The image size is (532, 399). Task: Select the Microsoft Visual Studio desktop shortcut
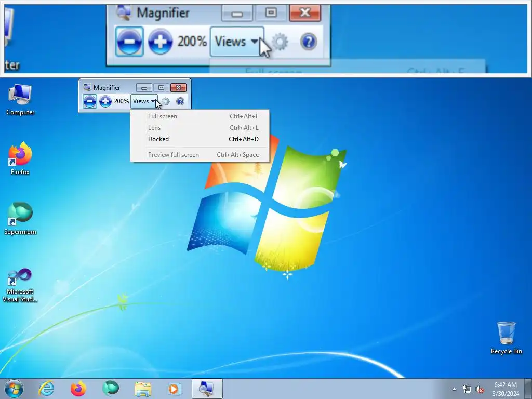point(20,285)
